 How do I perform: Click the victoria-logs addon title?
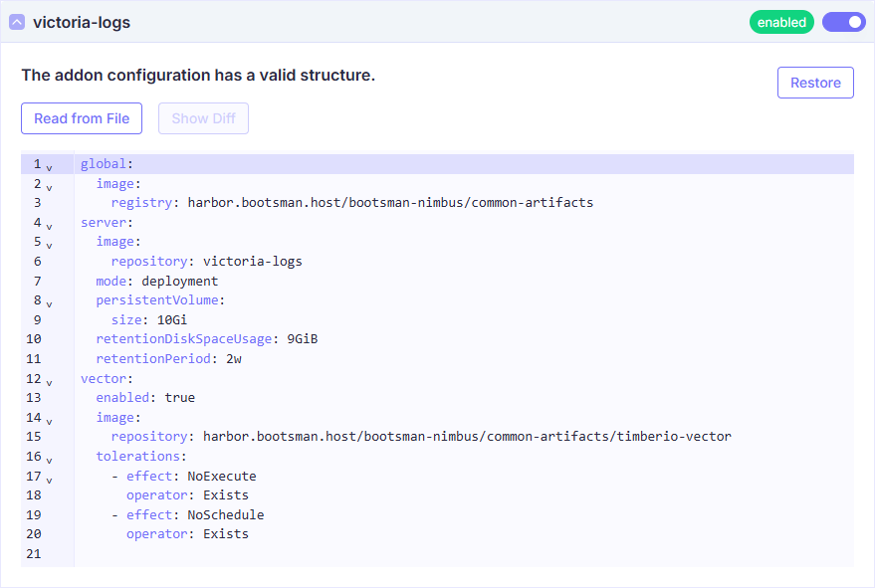(x=82, y=22)
